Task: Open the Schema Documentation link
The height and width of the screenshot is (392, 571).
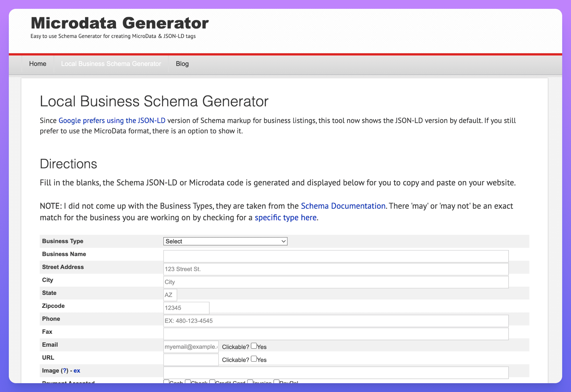Action: point(343,206)
